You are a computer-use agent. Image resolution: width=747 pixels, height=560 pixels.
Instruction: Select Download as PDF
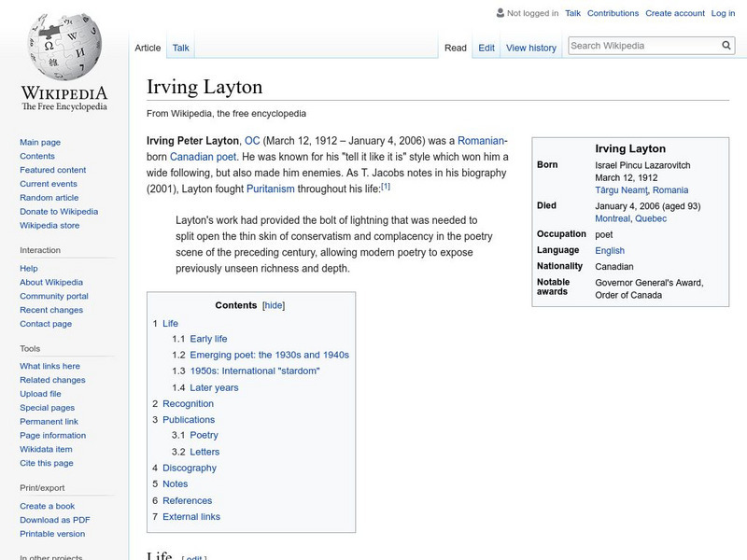pos(55,520)
